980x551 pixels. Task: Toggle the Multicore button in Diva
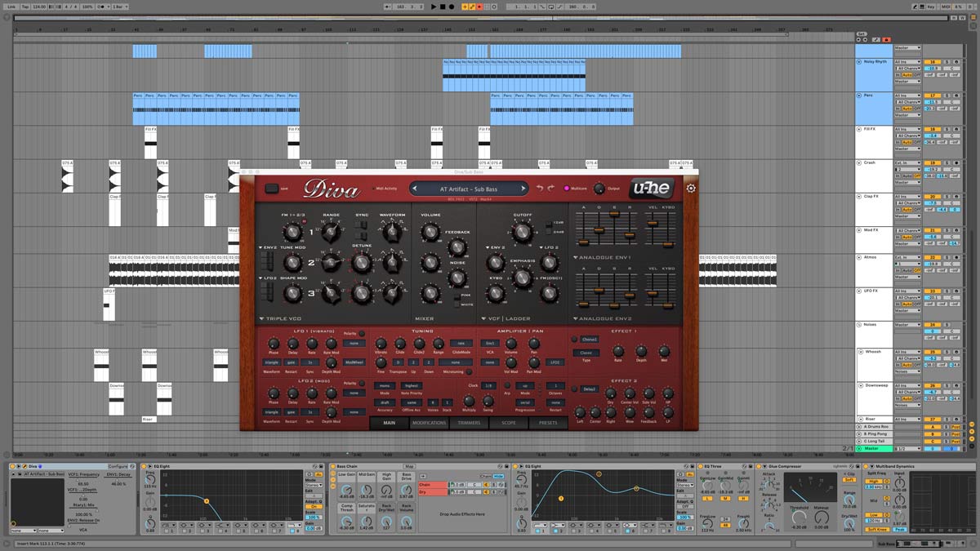tap(567, 189)
